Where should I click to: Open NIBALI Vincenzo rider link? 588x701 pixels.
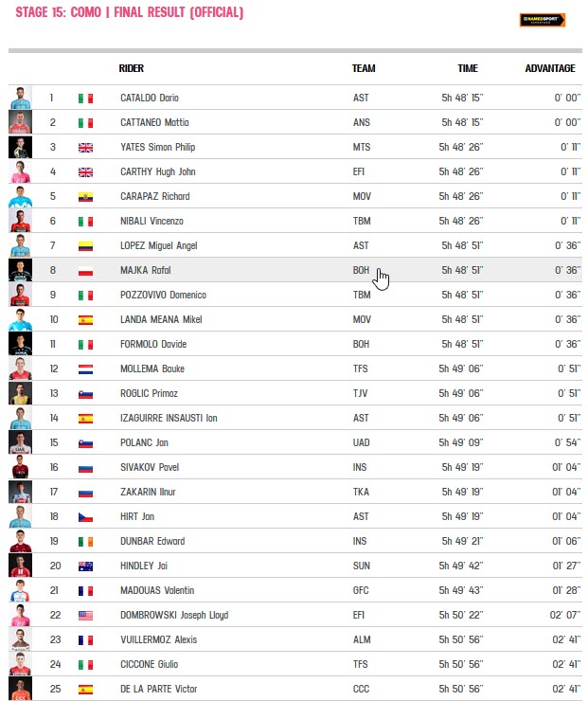click(x=151, y=221)
